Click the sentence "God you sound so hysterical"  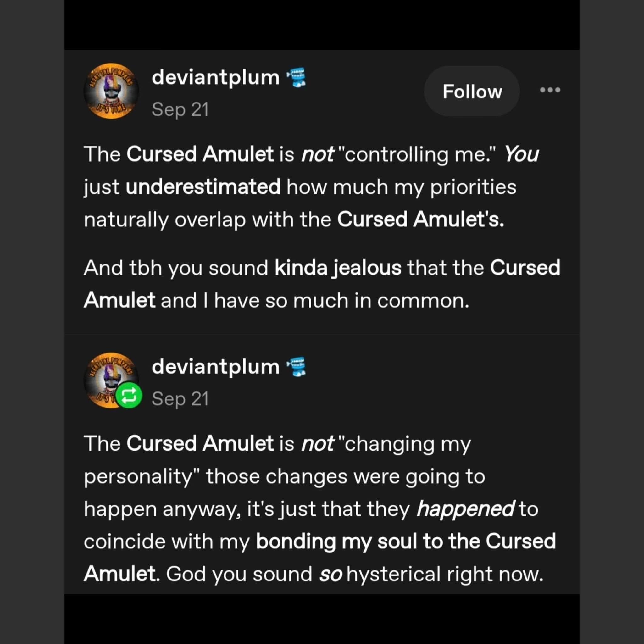pos(355,574)
